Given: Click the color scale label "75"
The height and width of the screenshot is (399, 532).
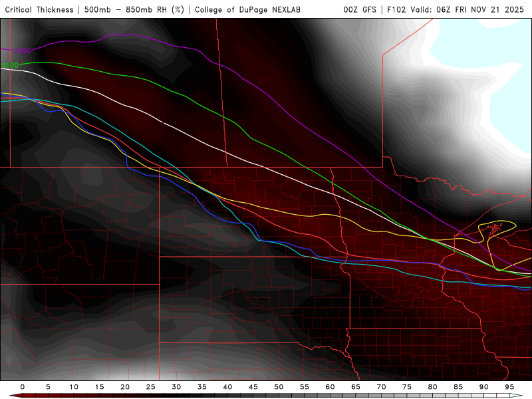Looking at the screenshot, I should (407, 387).
